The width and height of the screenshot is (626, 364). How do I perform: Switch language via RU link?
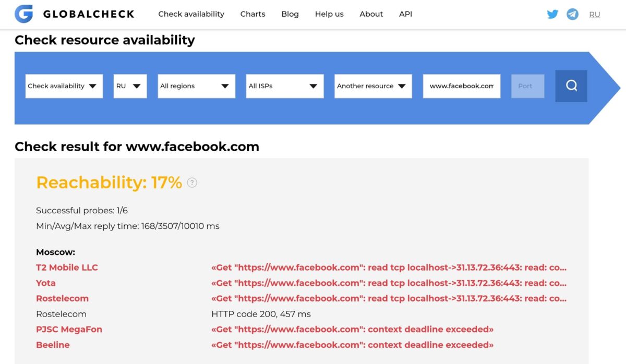[595, 15]
